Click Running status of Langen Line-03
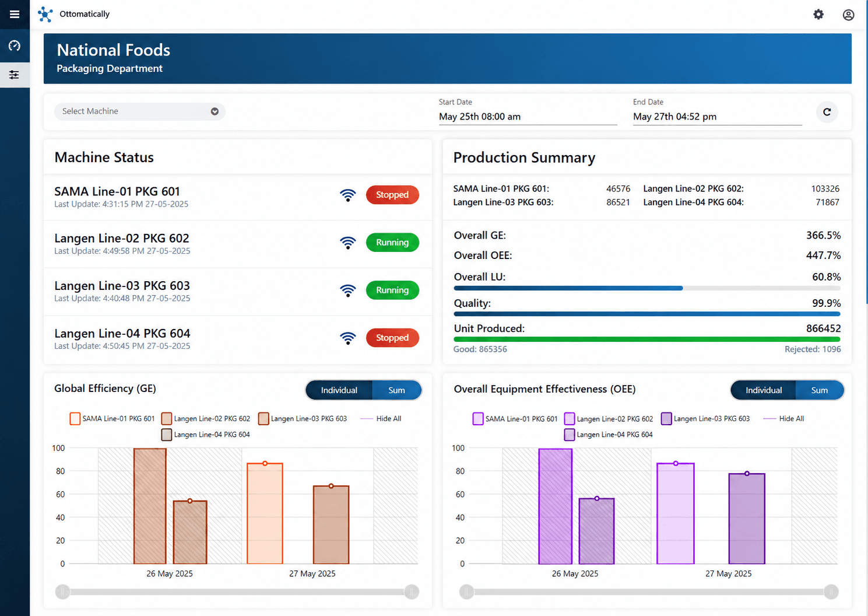 click(x=392, y=290)
